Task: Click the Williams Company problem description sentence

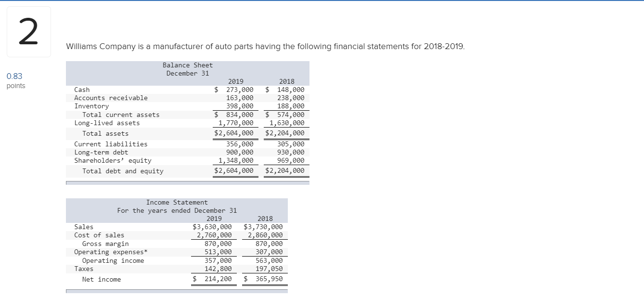Action: [266, 47]
